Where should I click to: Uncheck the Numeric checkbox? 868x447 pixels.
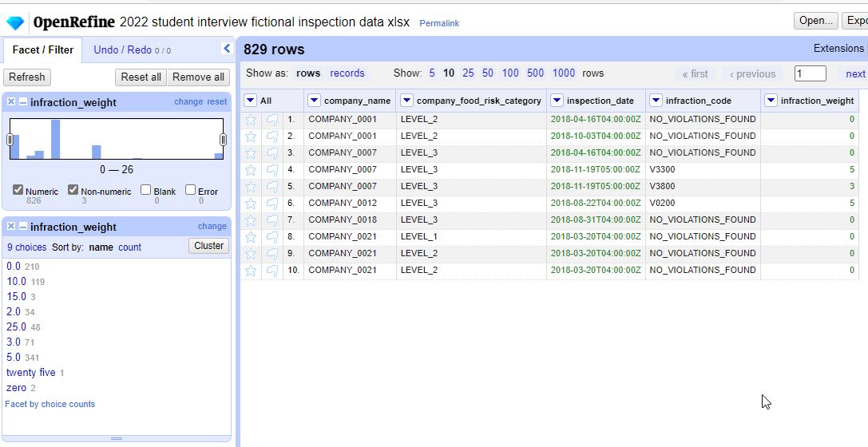[x=18, y=190]
